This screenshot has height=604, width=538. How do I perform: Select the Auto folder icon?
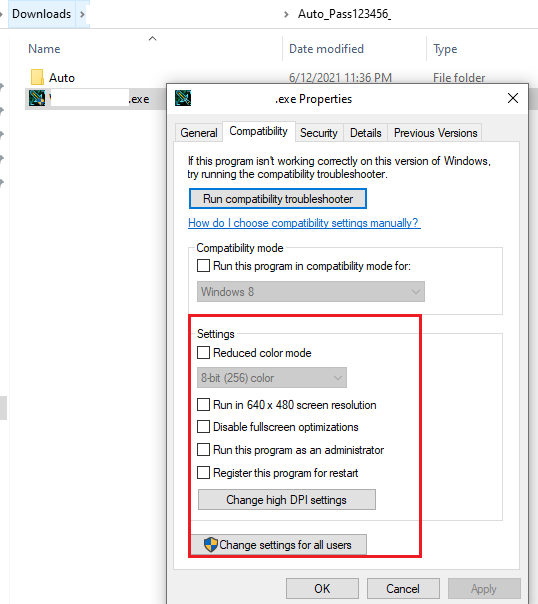pos(37,77)
